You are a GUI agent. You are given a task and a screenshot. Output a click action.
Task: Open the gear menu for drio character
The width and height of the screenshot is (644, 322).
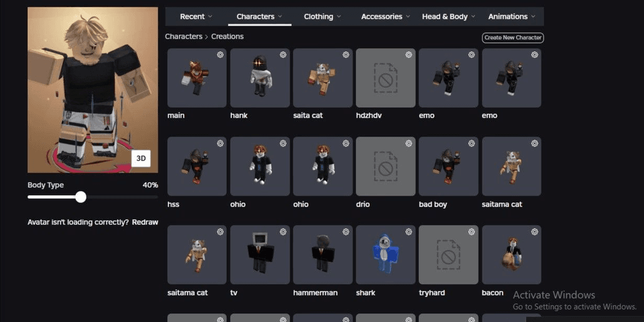[x=409, y=143]
